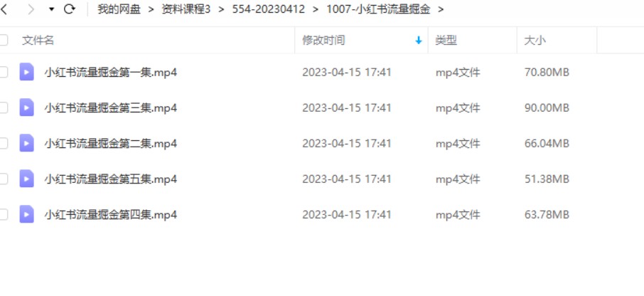The width and height of the screenshot is (644, 296).
Task: Sort by the 大小 column header
Action: pyautogui.click(x=535, y=41)
